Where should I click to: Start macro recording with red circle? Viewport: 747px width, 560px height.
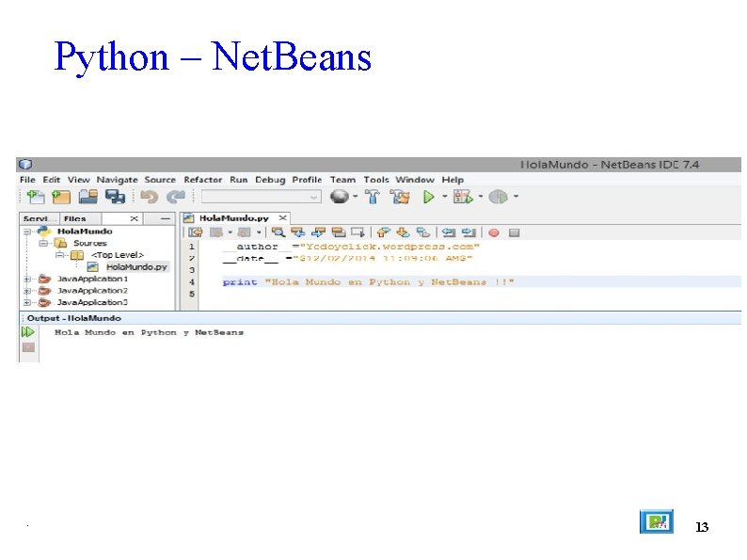494,232
